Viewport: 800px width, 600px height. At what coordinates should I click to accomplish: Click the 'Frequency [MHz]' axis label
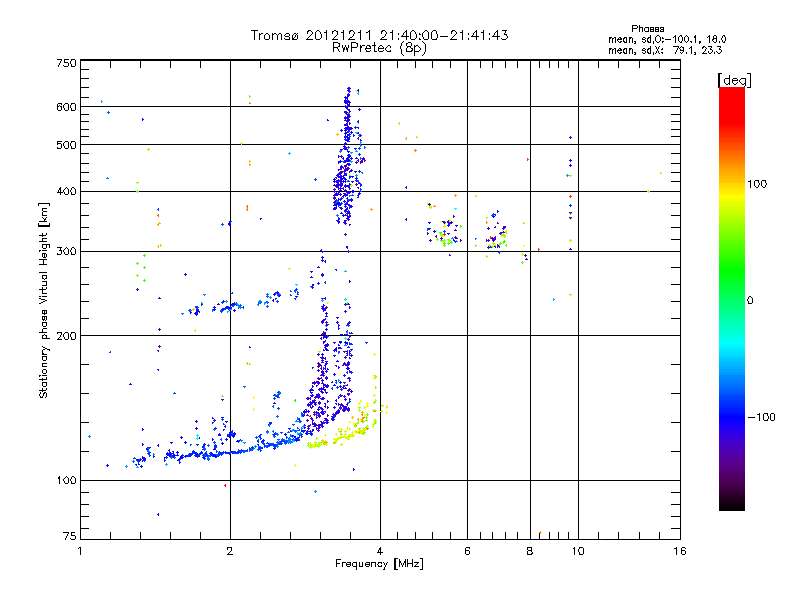[x=379, y=564]
